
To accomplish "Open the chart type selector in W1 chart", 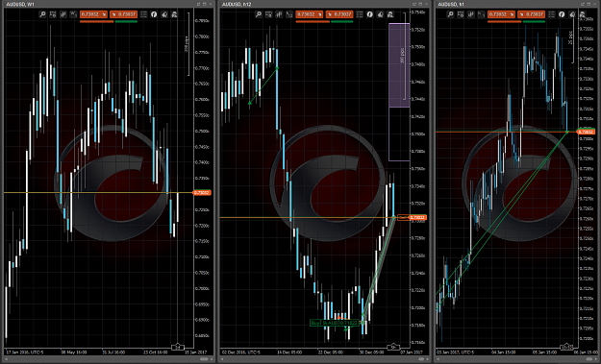I will click(63, 14).
